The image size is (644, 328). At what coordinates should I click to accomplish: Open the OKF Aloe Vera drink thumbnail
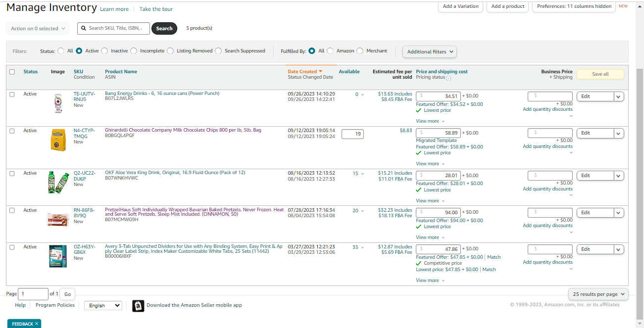(x=58, y=182)
